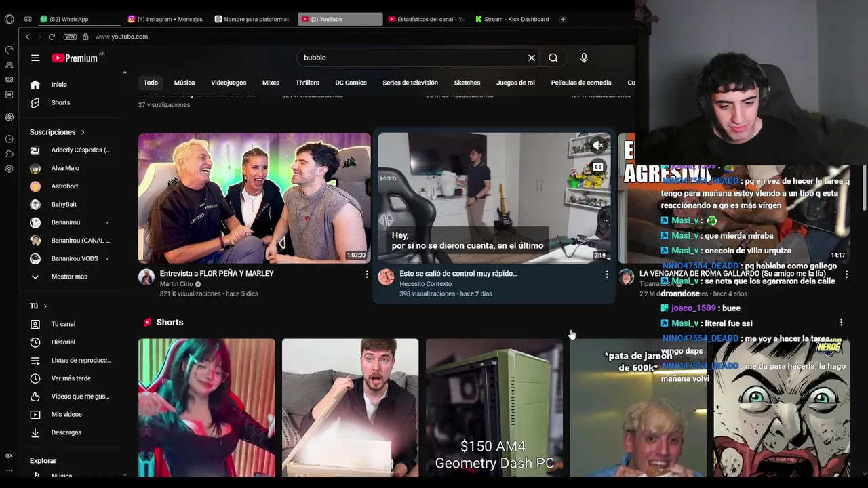Open the browser VPN badge
This screenshot has height=488, width=868.
70,37
